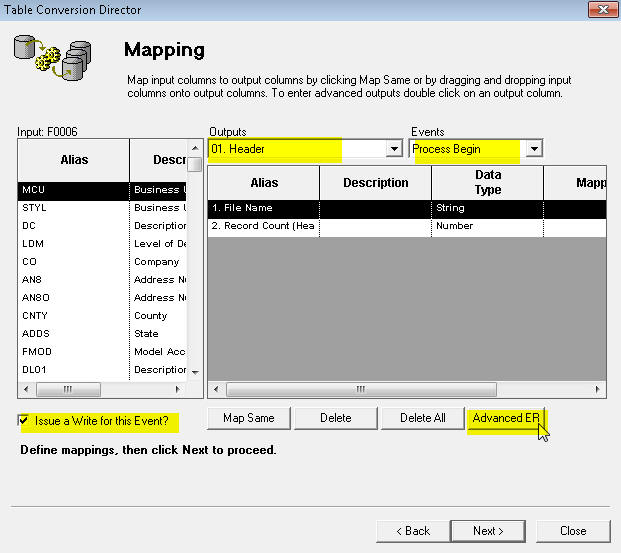Viewport: 621px width, 553px height.
Task: Open Advanced ER
Action: coord(506,418)
